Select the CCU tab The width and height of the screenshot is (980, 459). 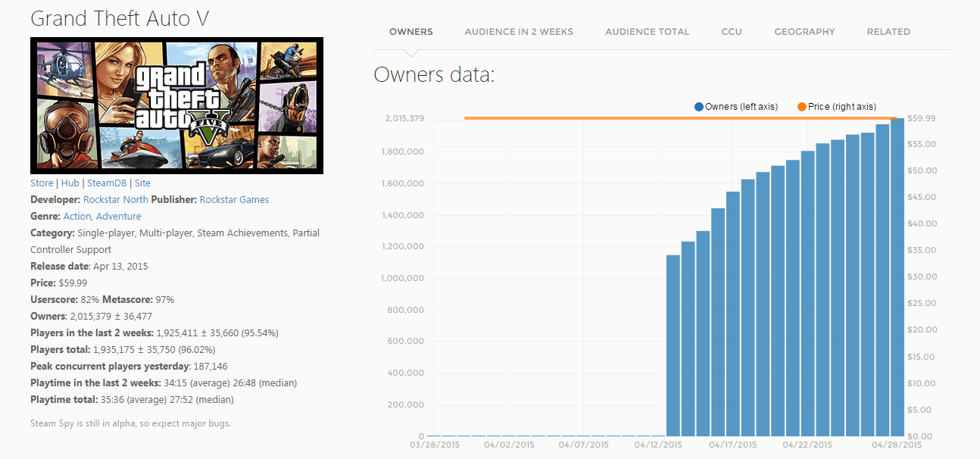[x=731, y=31]
